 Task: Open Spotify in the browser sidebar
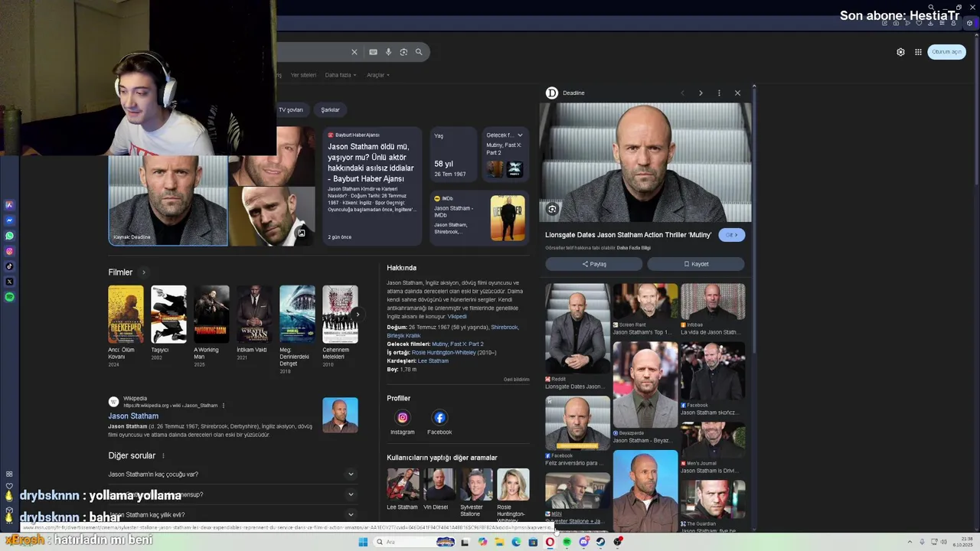point(9,297)
